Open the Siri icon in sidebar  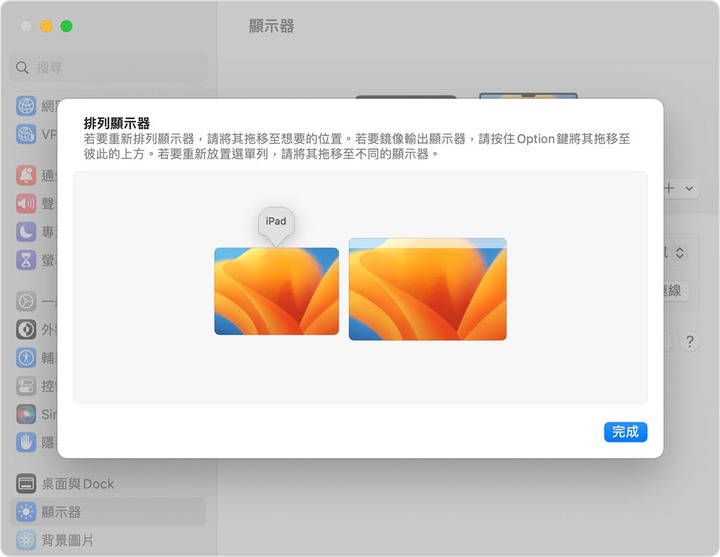pos(26,414)
